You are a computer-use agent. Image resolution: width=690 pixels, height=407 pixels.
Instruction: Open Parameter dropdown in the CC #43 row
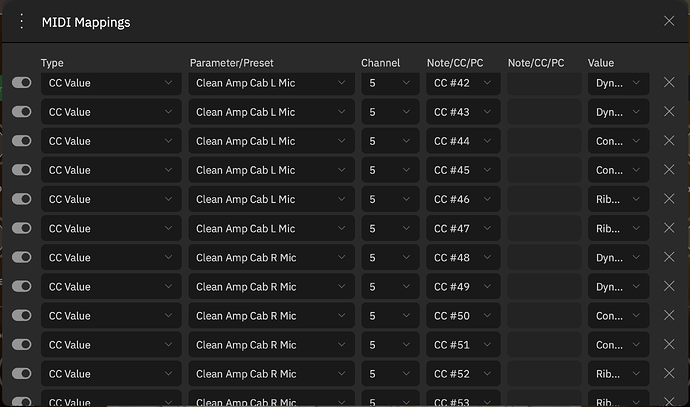point(272,112)
